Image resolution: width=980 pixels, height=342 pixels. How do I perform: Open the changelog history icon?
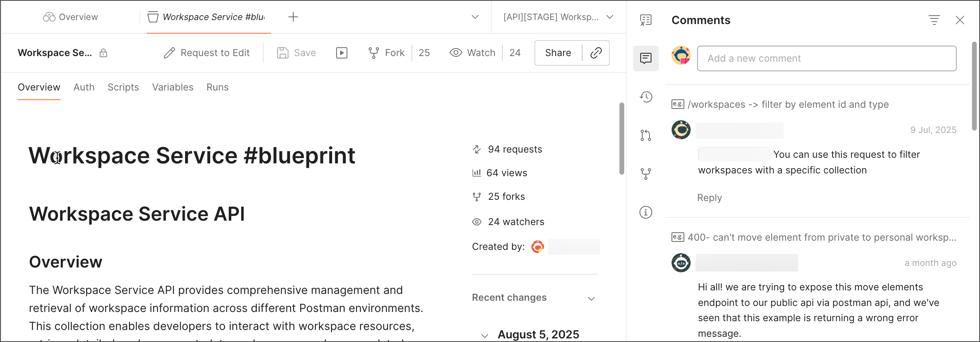pos(646,97)
